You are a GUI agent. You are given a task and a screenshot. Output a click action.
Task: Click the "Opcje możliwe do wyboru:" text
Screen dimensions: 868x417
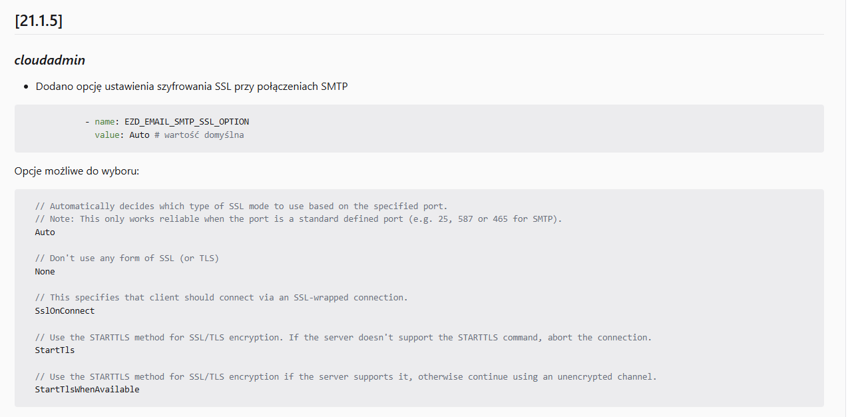click(77, 171)
